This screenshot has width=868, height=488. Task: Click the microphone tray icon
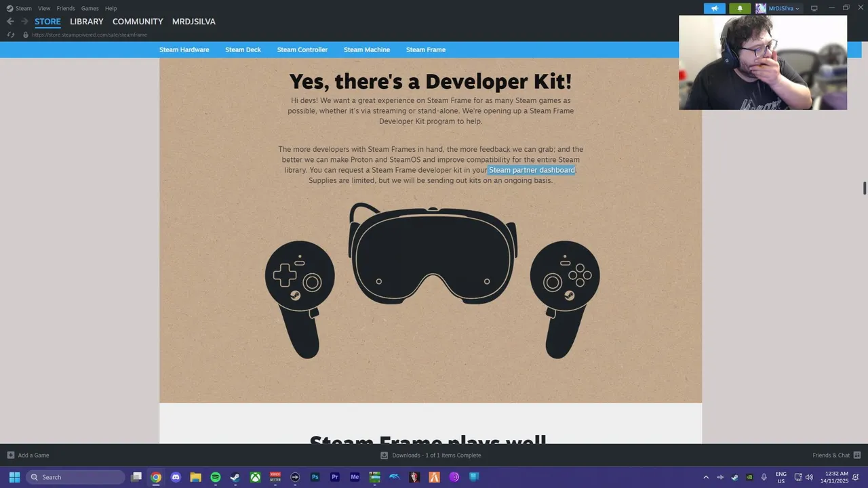coord(764,477)
